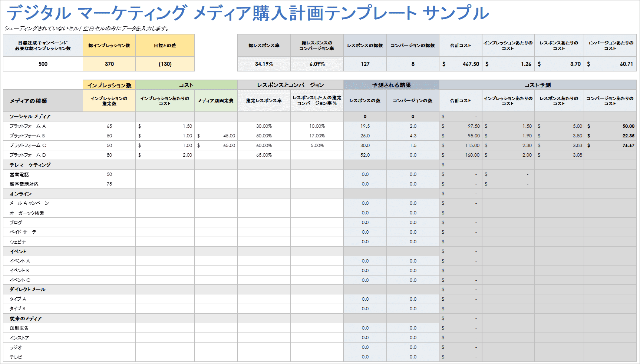Click 顧客電話対応 impressions cell 75
Image resolution: width=640 pixels, height=364 pixels.
109,184
